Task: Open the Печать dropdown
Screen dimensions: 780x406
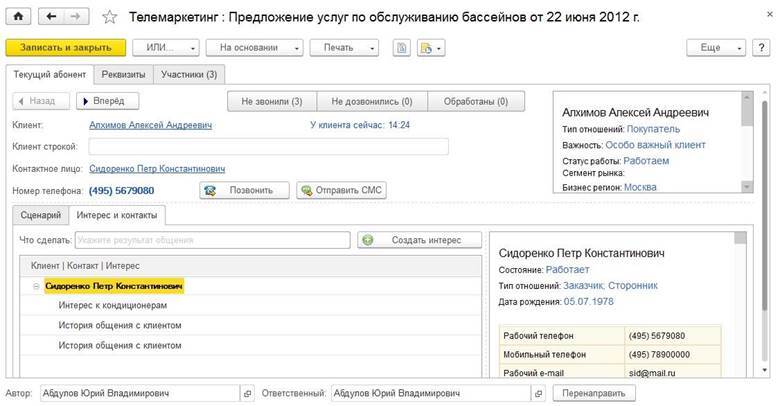Action: 344,48
